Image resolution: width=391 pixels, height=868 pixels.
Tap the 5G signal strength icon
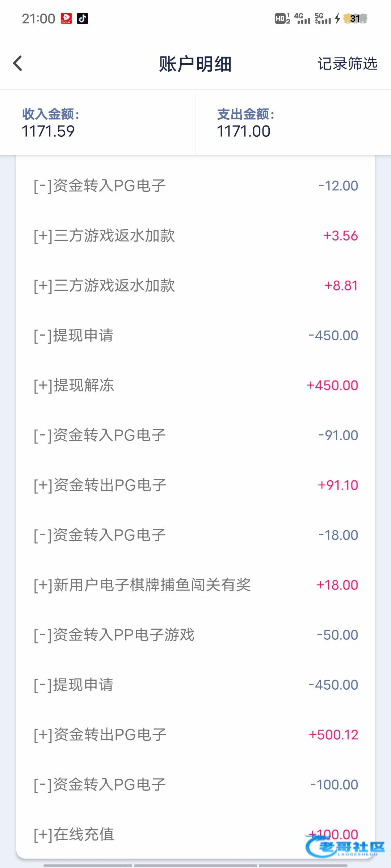(x=322, y=18)
